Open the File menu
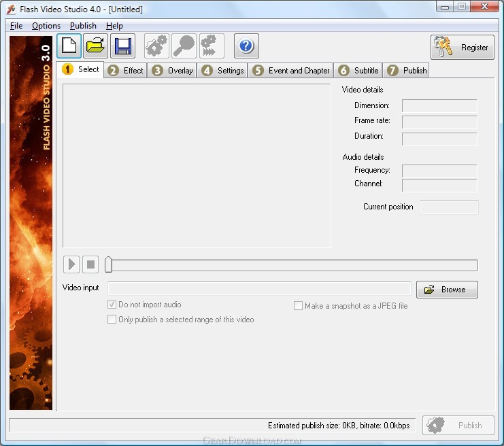Screen dimensions: 504x446 pyautogui.click(x=16, y=26)
